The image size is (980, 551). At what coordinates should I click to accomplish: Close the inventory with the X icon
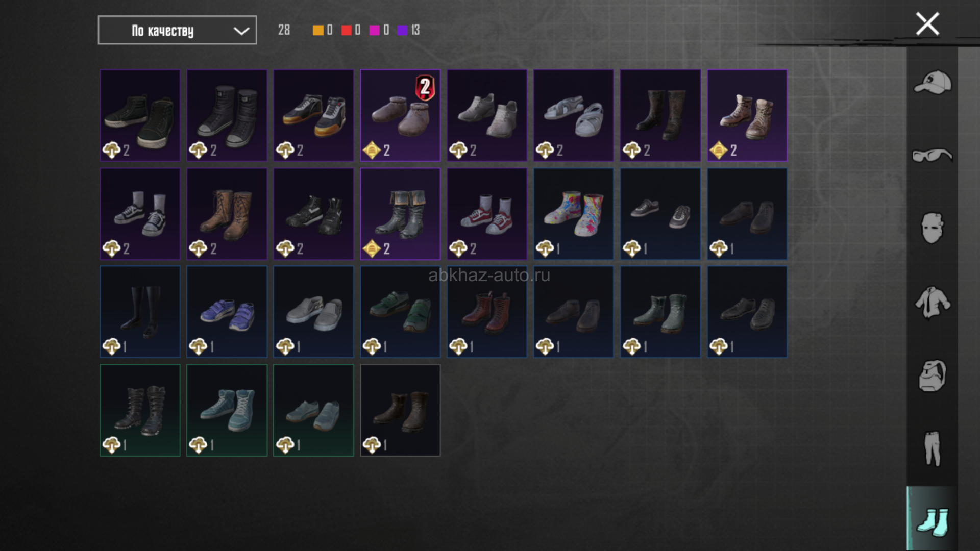pyautogui.click(x=927, y=24)
